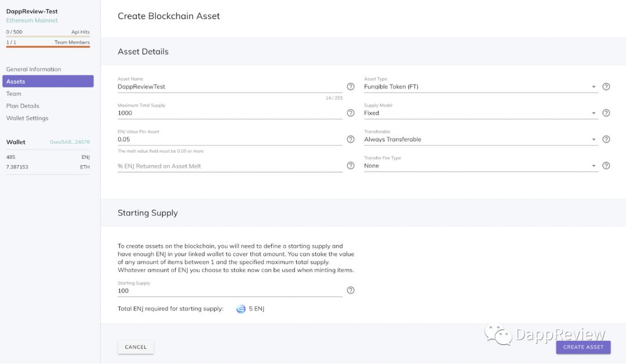Focus the % ENJ Returned on Asset Melt field
The image size is (626, 364).
click(x=230, y=166)
